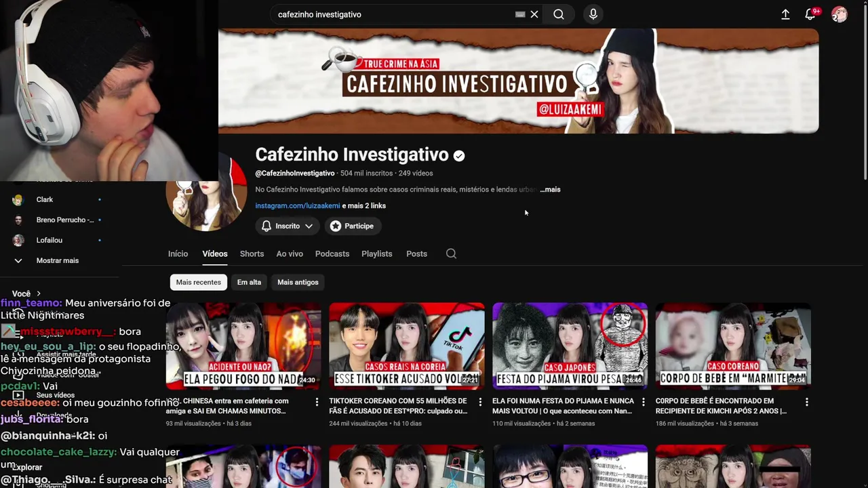Screen dimensions: 868x488
Task: Click the @CafezinhoInvestigativo handle text
Action: [x=295, y=174]
